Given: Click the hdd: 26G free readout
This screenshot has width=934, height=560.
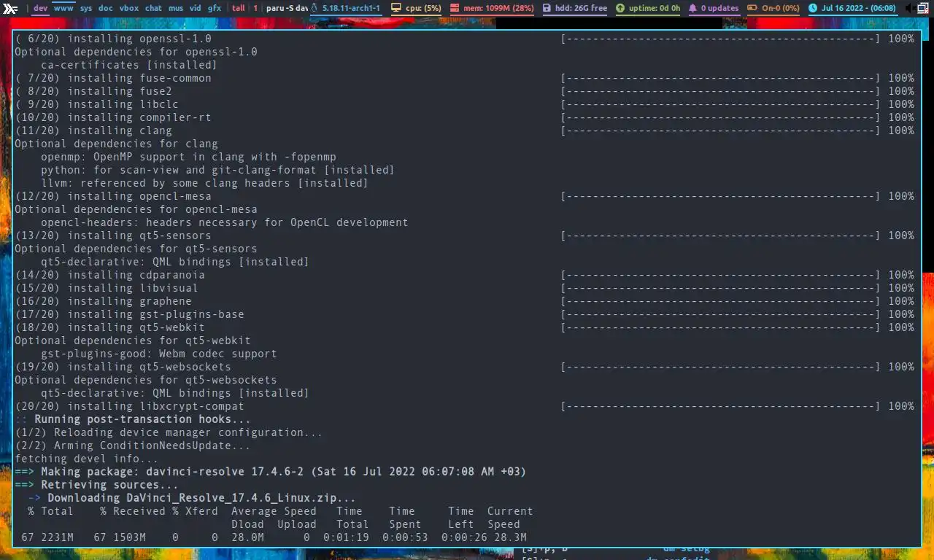Looking at the screenshot, I should click(581, 9).
